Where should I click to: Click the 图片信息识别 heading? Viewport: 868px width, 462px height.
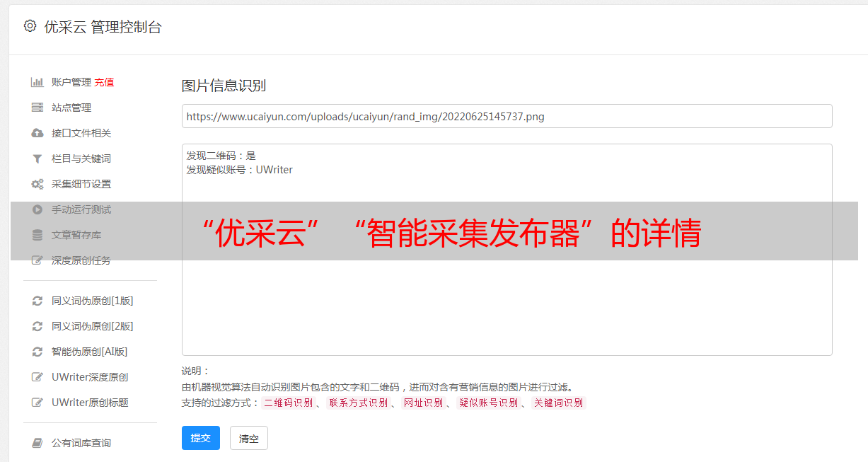224,86
